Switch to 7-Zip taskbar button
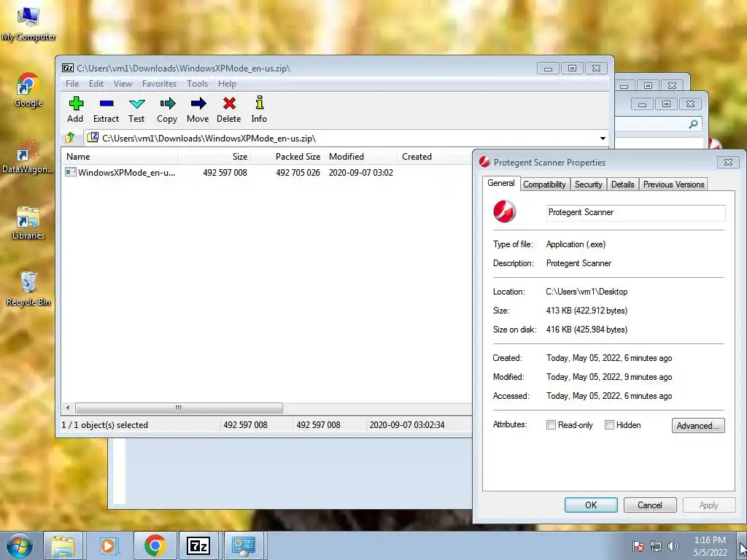This screenshot has width=747, height=560. (x=198, y=545)
